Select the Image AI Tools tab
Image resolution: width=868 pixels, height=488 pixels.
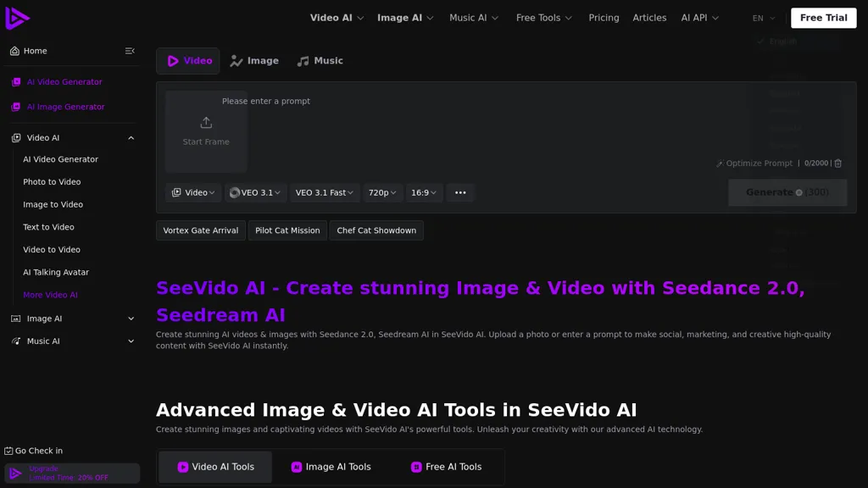coord(331,467)
